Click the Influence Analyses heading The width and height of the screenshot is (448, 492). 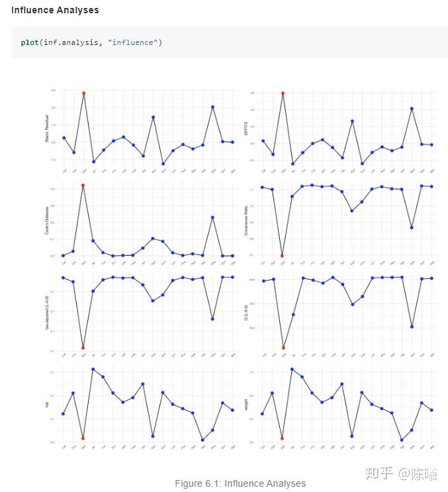click(55, 11)
